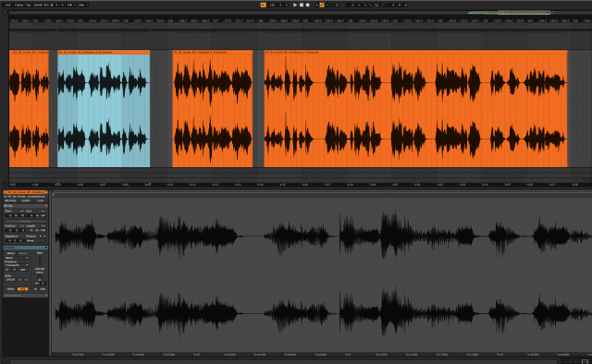Viewport: 592px width, 364px height.
Task: Double tempo with the times-two button
Action: [26, 280]
